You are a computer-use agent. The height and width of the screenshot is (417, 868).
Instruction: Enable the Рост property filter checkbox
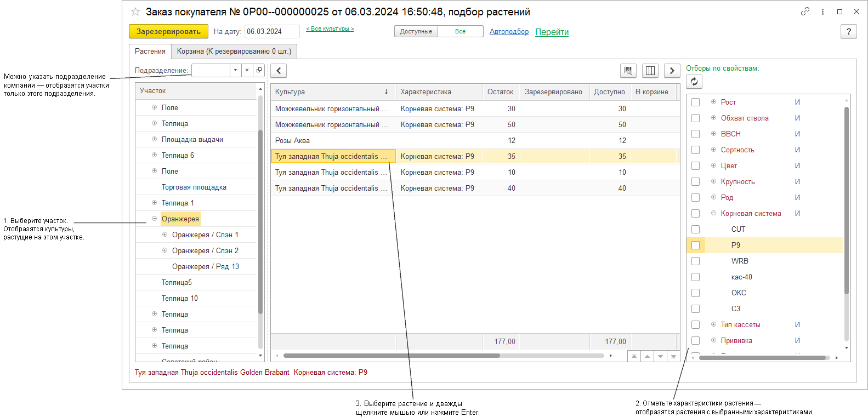pyautogui.click(x=695, y=102)
